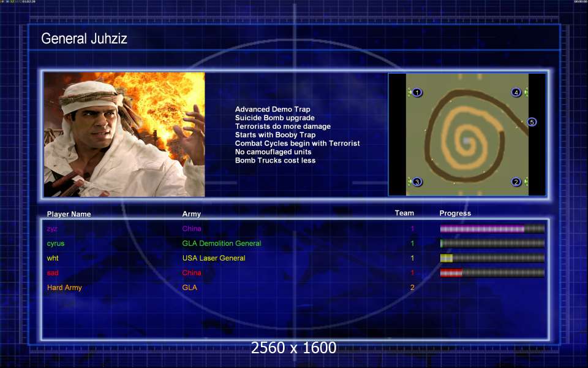Select player name cyrus
The height and width of the screenshot is (368, 588).
(56, 243)
